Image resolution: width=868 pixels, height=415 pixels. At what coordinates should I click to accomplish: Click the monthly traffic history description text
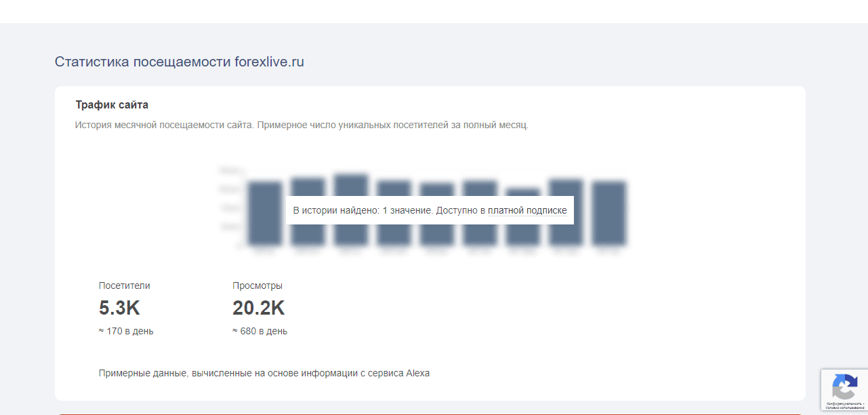pyautogui.click(x=302, y=125)
